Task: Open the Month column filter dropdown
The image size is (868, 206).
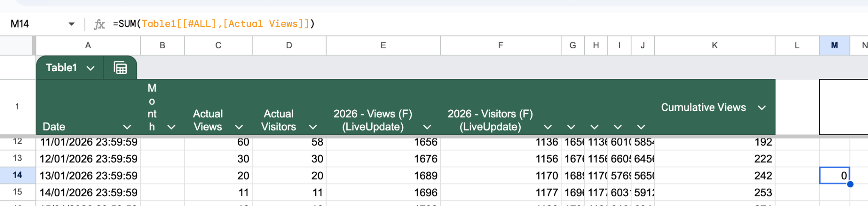Action: click(171, 127)
